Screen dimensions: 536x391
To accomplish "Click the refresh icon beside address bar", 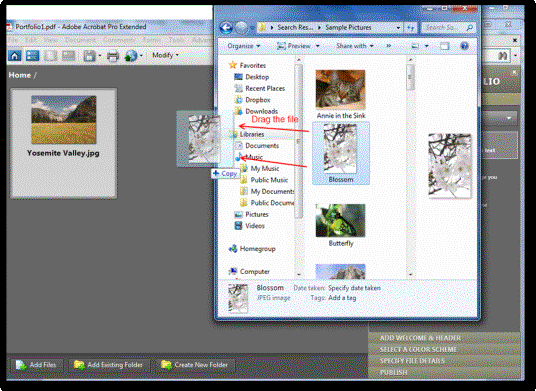I will pos(411,28).
